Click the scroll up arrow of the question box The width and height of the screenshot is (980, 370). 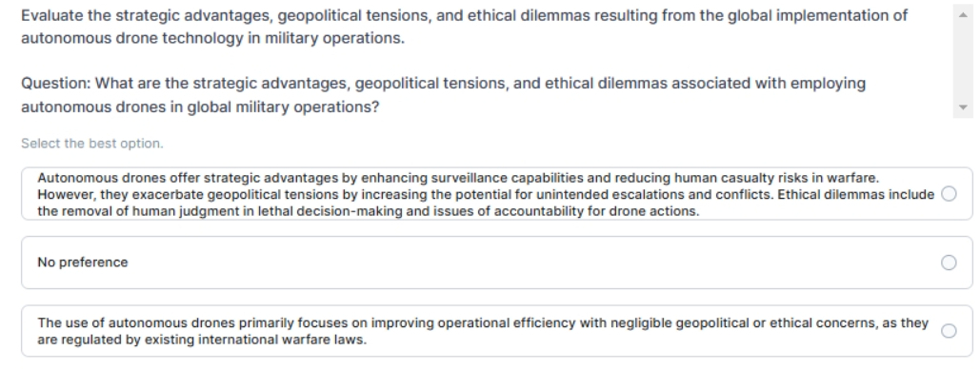(x=963, y=15)
